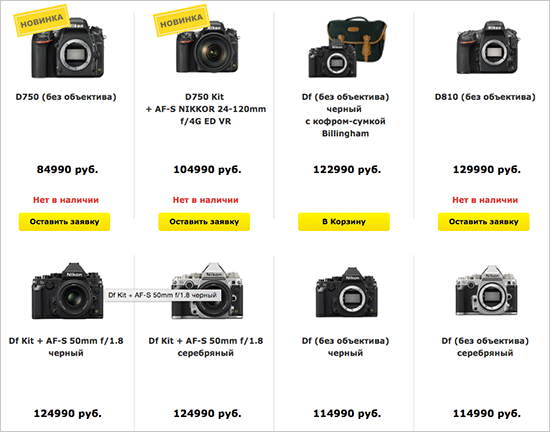Image resolution: width=550 pixels, height=432 pixels.
Task: Click the D750 body-only camera image
Action: tap(68, 48)
